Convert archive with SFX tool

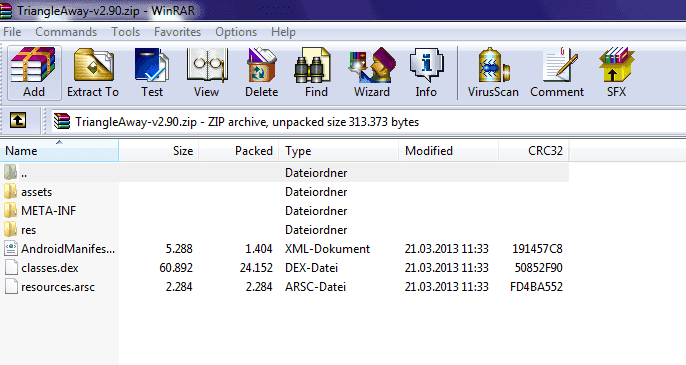pos(616,73)
